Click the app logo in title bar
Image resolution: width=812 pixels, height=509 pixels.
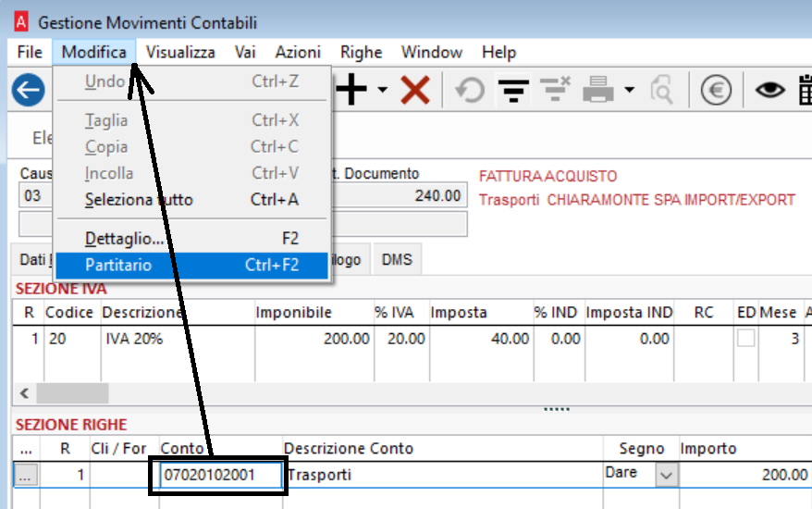[x=21, y=22]
